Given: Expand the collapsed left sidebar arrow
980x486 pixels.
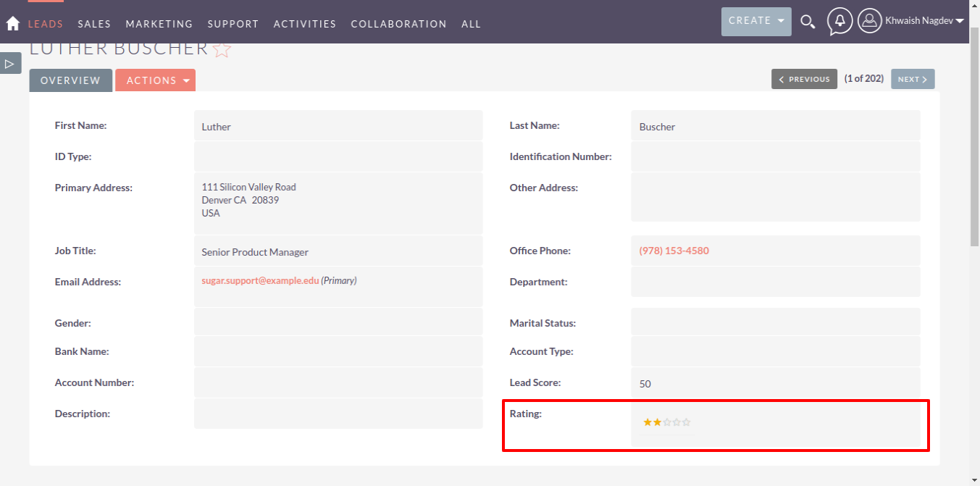Looking at the screenshot, I should 10,63.
